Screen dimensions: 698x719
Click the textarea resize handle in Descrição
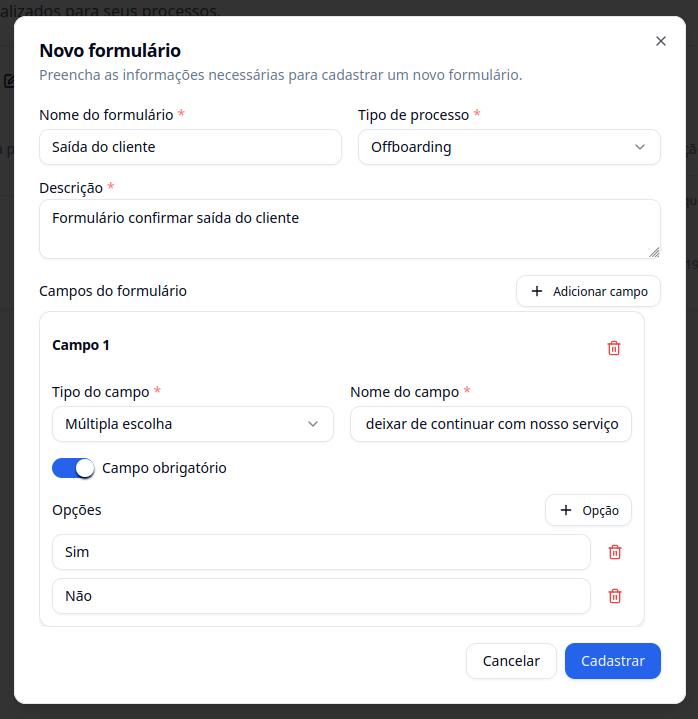tap(654, 252)
